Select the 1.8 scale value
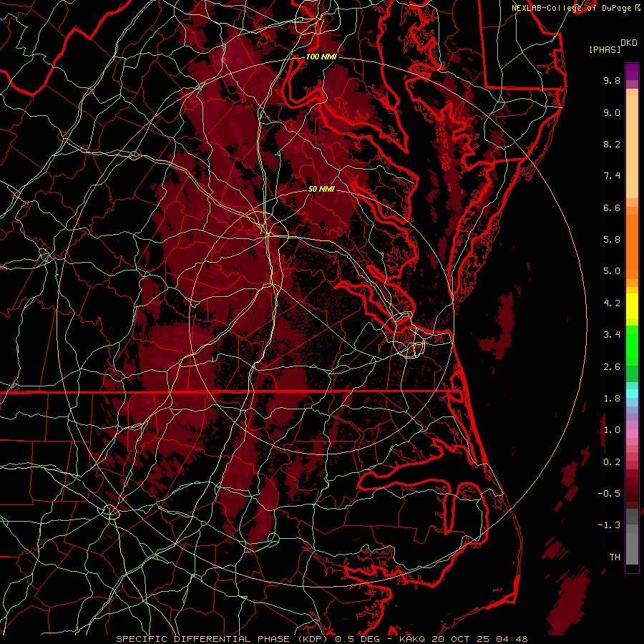Viewport: 644px width, 644px height. (x=612, y=399)
